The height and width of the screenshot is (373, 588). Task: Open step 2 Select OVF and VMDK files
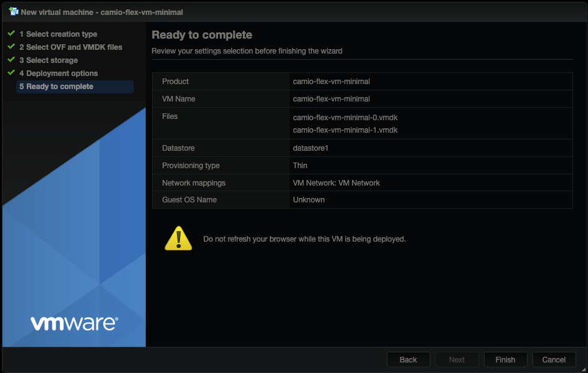click(70, 47)
